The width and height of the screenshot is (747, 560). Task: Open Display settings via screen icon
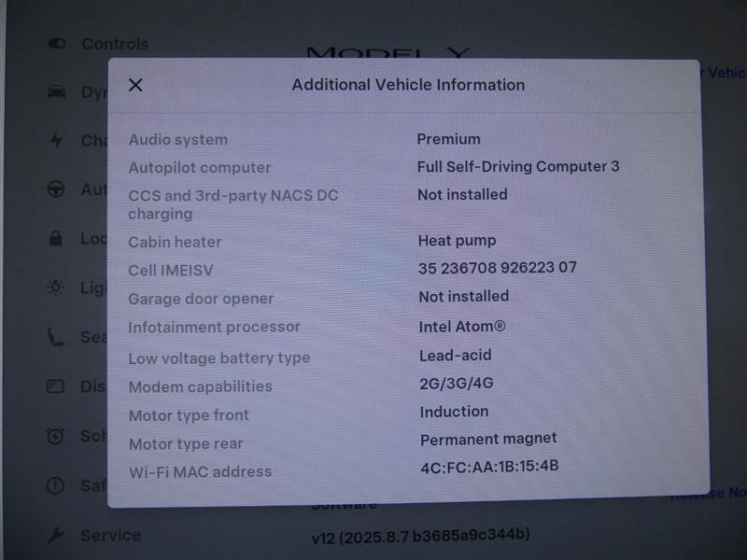tap(56, 386)
